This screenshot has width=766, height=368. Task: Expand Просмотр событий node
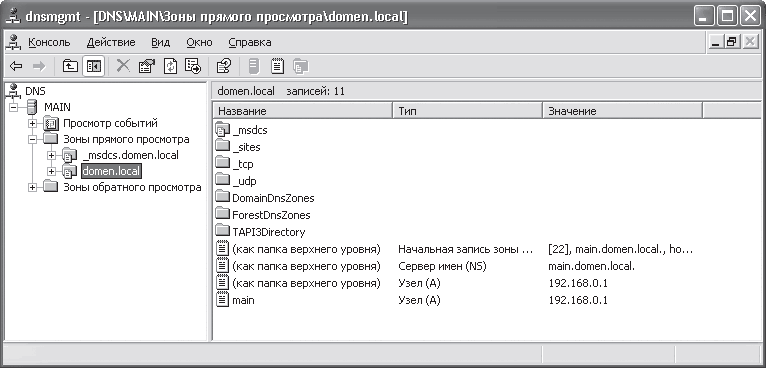point(33,124)
